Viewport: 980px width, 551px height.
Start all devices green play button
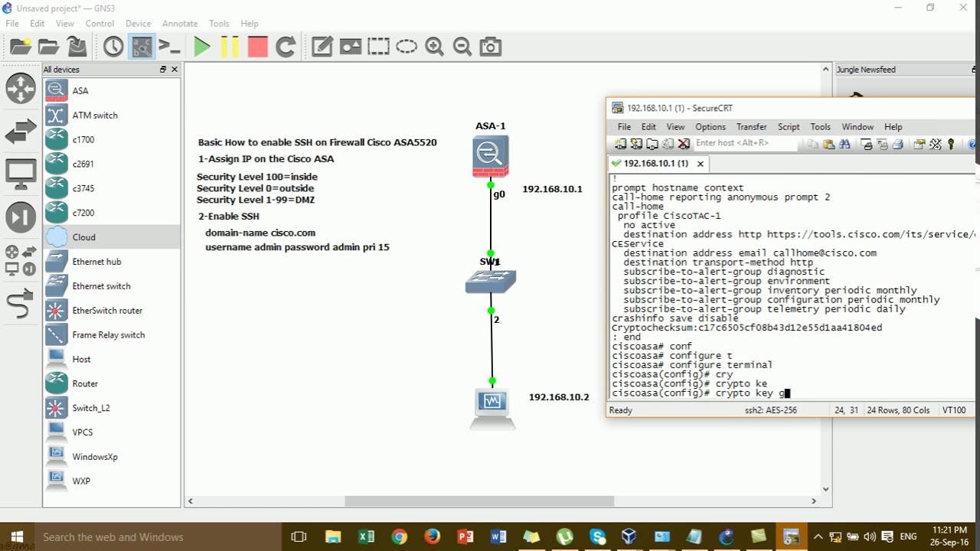coord(202,47)
